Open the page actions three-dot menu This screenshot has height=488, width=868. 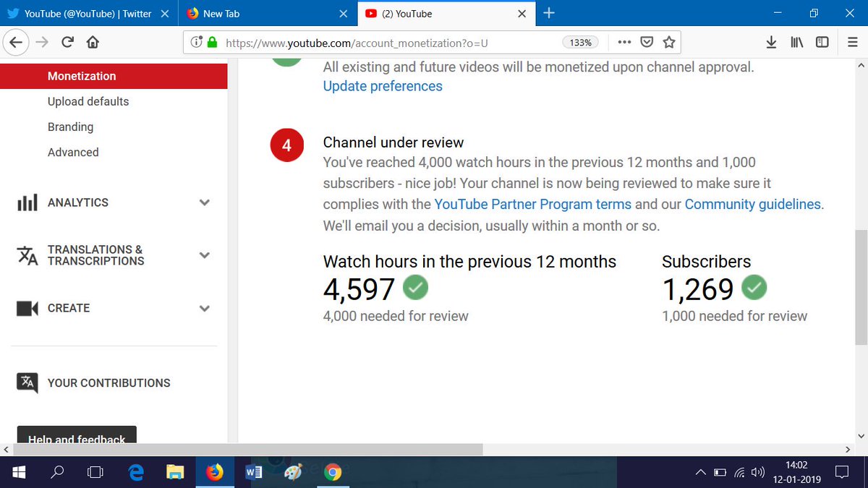pos(624,43)
